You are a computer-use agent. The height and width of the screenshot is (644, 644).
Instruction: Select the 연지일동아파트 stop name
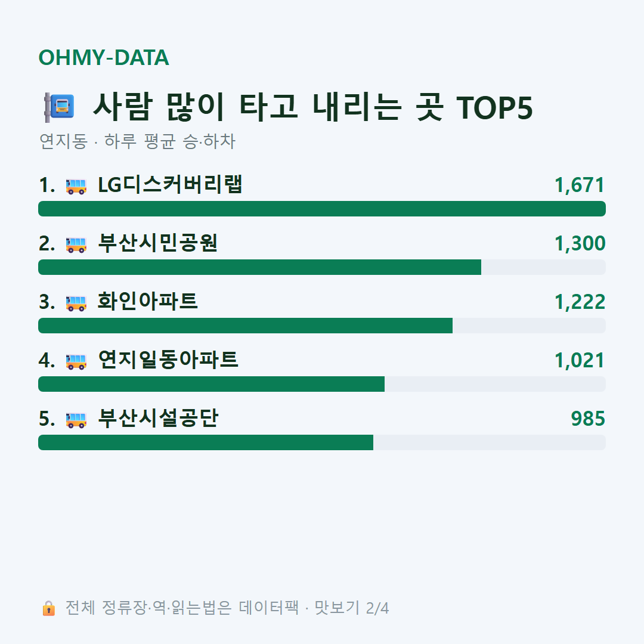(168, 360)
